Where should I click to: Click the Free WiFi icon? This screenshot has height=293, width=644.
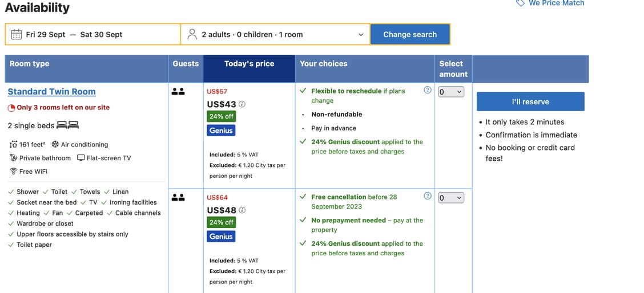[13, 172]
